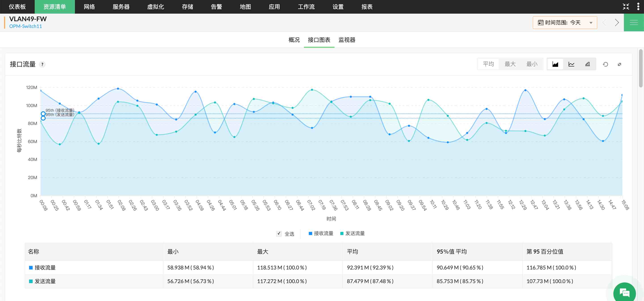Click the refresh icon above the chart
This screenshot has width=644, height=301.
pyautogui.click(x=605, y=64)
